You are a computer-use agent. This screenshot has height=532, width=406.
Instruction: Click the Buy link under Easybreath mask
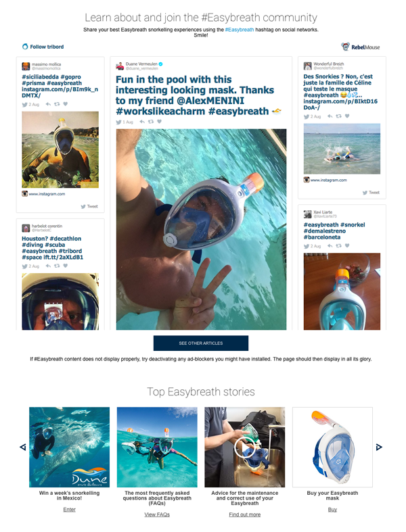(x=332, y=509)
